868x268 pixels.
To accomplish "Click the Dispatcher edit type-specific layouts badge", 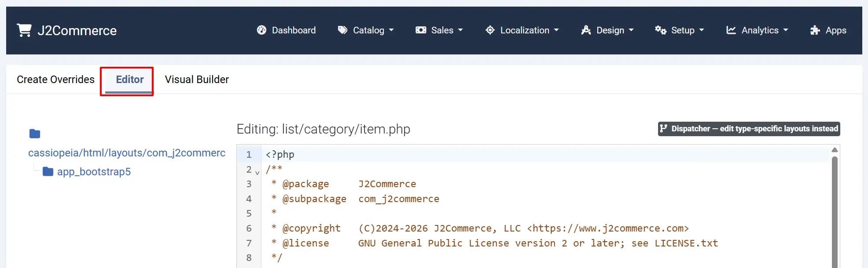I will (x=749, y=129).
